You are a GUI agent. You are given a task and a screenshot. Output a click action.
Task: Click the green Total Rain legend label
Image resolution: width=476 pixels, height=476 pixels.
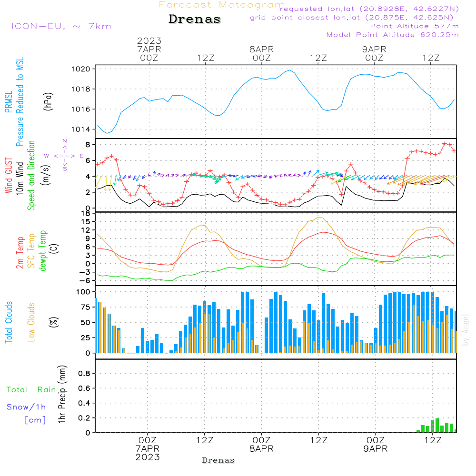[x=31, y=390]
